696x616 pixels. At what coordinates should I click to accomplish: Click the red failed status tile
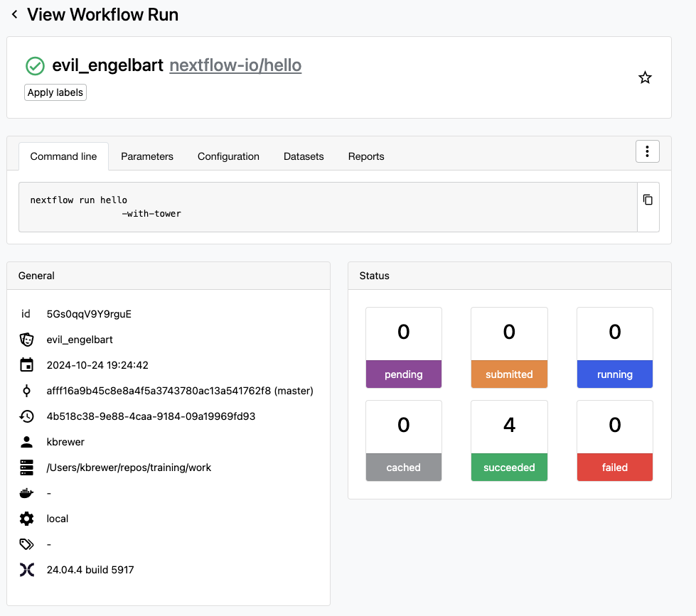coord(614,441)
